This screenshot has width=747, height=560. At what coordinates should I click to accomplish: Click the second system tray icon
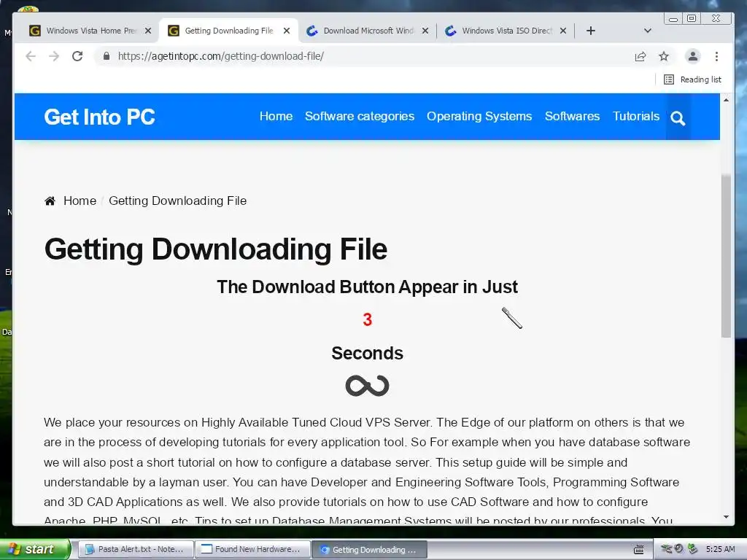tap(679, 549)
